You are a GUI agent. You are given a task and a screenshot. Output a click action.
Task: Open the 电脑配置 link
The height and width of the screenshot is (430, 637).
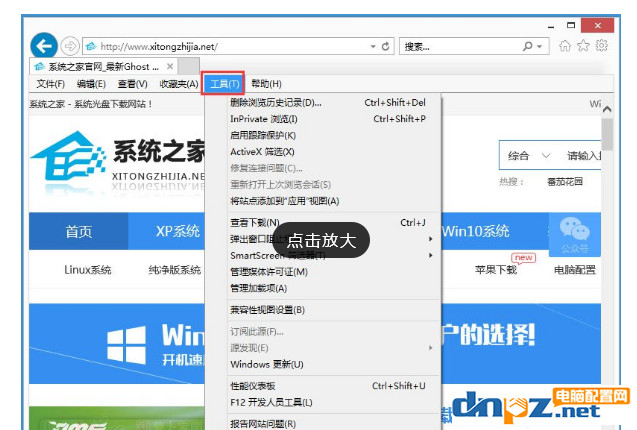(x=575, y=270)
